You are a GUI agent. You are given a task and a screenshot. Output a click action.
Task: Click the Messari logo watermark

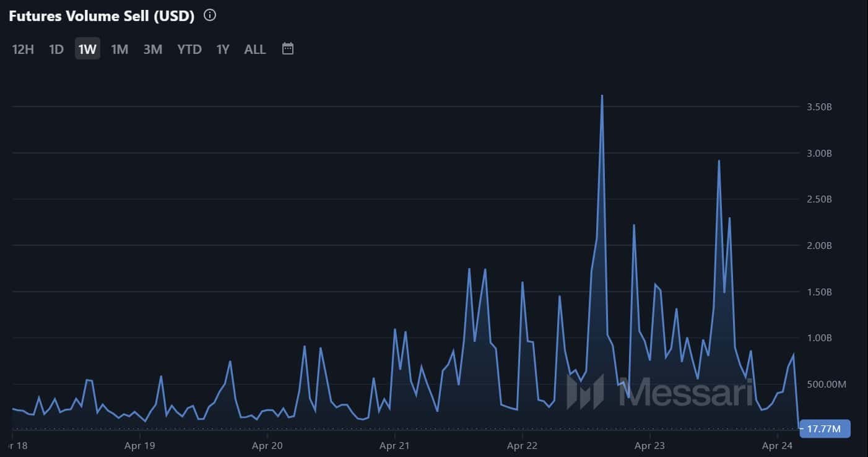[659, 392]
